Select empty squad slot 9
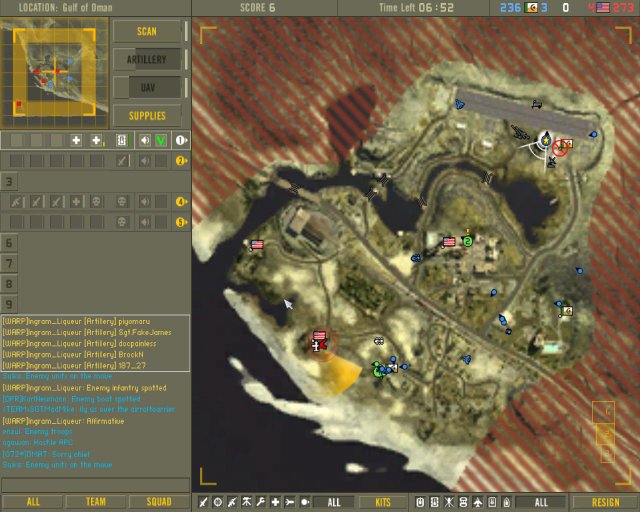Image resolution: width=640 pixels, height=512 pixels. click(x=9, y=305)
